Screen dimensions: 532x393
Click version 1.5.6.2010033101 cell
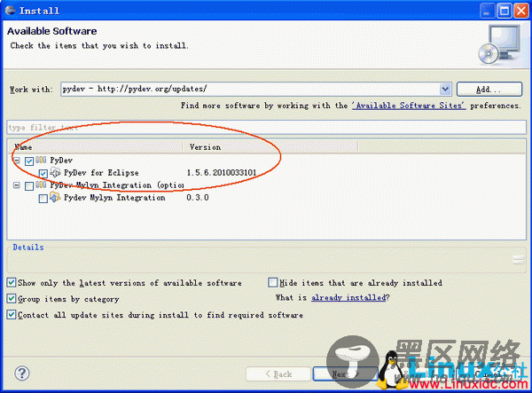(x=221, y=173)
